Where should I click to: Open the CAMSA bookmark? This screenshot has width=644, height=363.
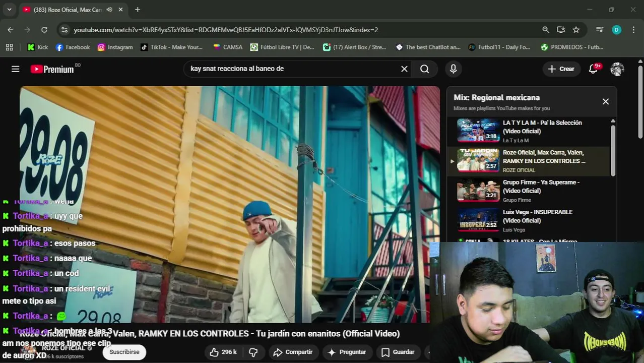[228, 47]
